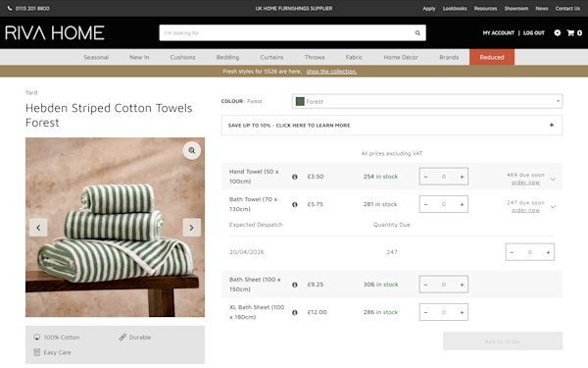Open the Fabric menu
This screenshot has width=588, height=368.
[x=354, y=57]
